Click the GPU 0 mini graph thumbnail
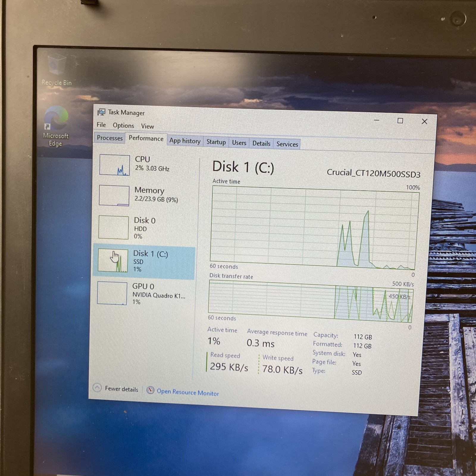Viewport: 476px width, 476px height. [112, 293]
